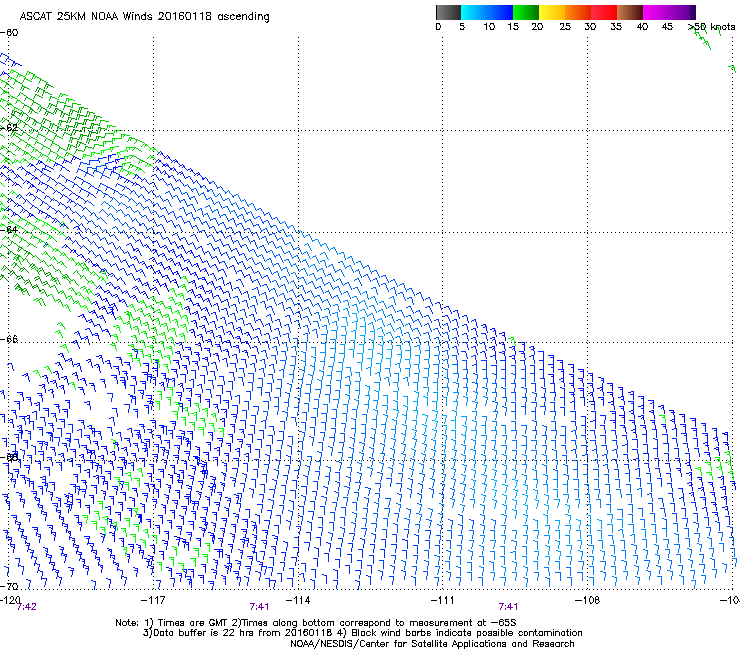Select the gray 0-5 knots color segment
This screenshot has height=650, width=740.
tap(449, 12)
